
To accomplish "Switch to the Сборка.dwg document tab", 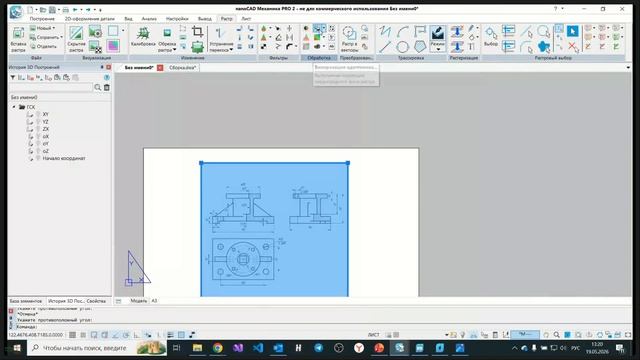I will [182, 68].
